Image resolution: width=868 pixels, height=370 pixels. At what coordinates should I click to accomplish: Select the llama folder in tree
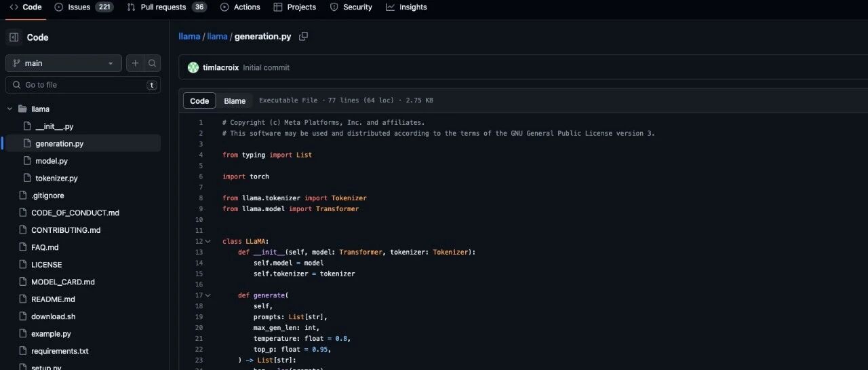[40, 109]
